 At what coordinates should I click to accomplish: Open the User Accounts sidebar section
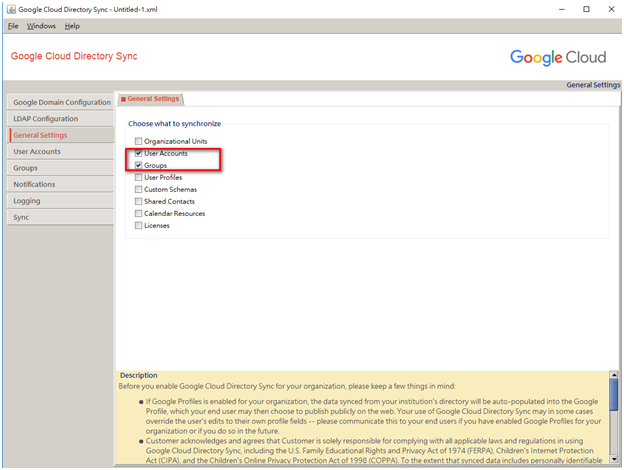point(60,152)
